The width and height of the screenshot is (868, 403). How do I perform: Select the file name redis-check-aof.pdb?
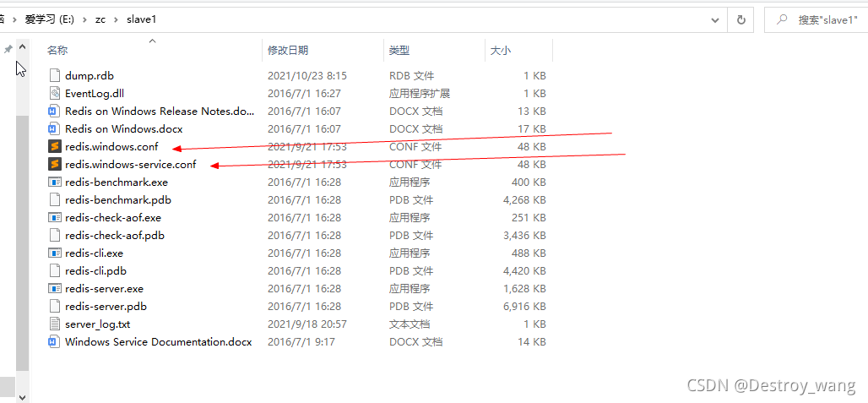coord(115,235)
